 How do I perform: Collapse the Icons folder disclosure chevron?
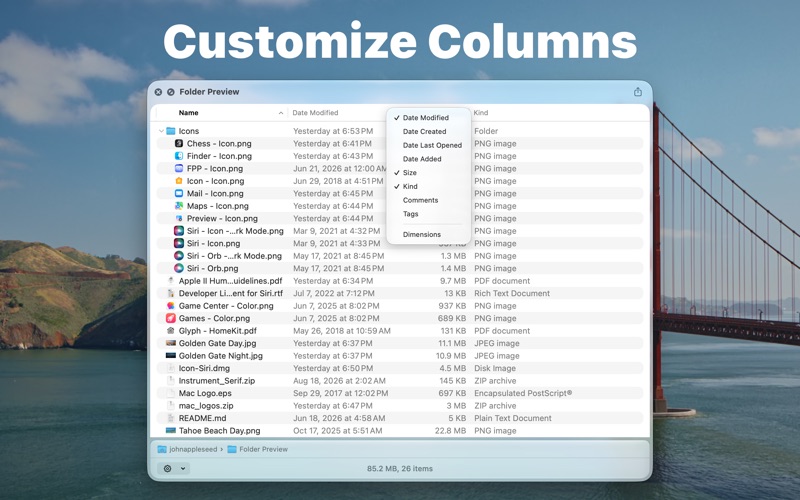pyautogui.click(x=161, y=131)
